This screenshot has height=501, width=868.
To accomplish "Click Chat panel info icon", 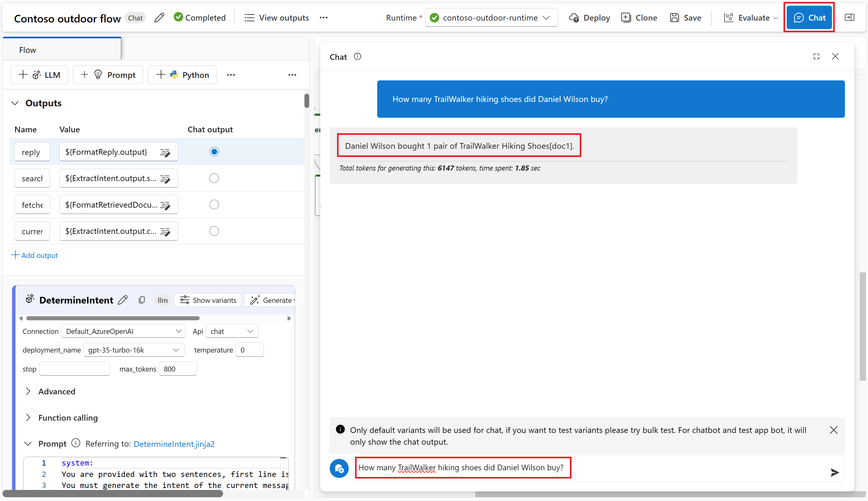I will point(358,56).
